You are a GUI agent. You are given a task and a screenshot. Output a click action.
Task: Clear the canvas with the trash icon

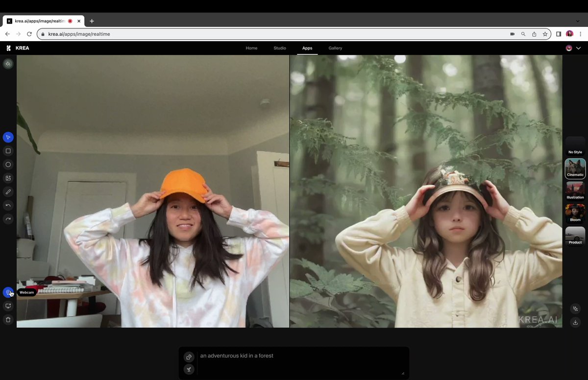(8, 319)
